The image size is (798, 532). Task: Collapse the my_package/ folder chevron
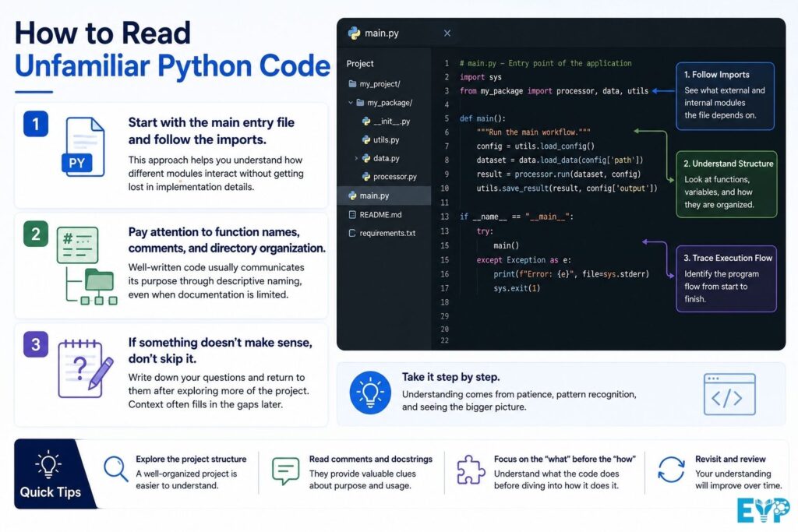point(350,103)
